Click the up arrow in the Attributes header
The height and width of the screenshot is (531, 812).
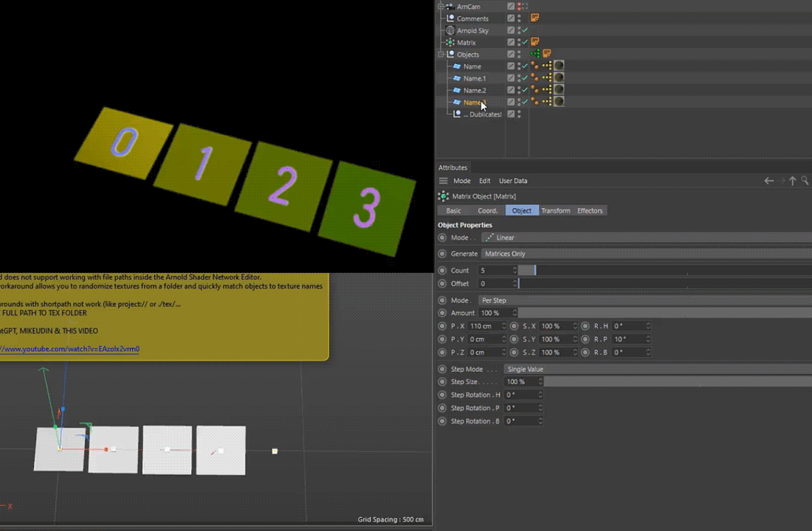point(792,181)
